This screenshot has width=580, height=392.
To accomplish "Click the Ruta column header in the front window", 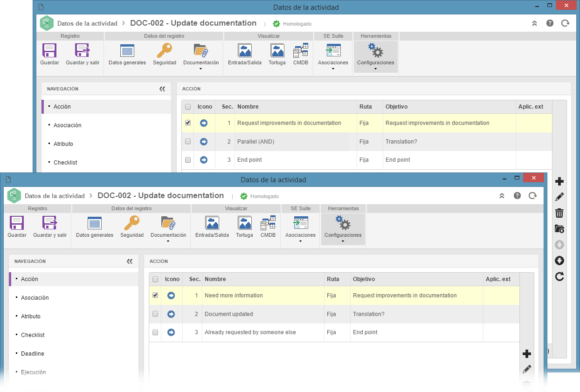I will (x=337, y=279).
